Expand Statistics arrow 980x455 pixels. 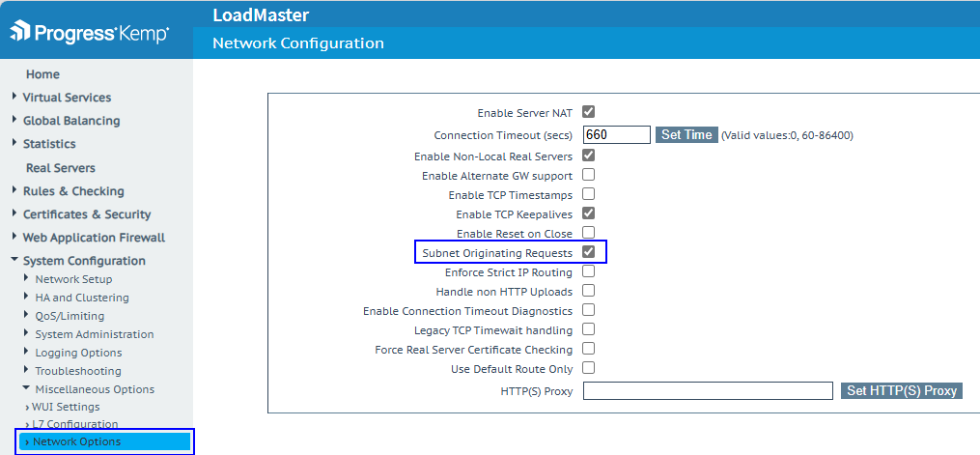[14, 143]
